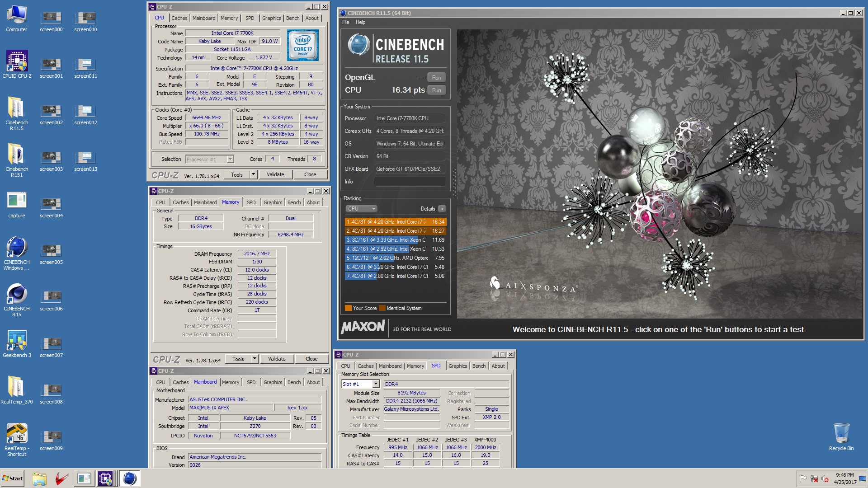Launch CINEBENCH Windows shortcut on desktop
This screenshot has height=488, width=868.
[17, 253]
